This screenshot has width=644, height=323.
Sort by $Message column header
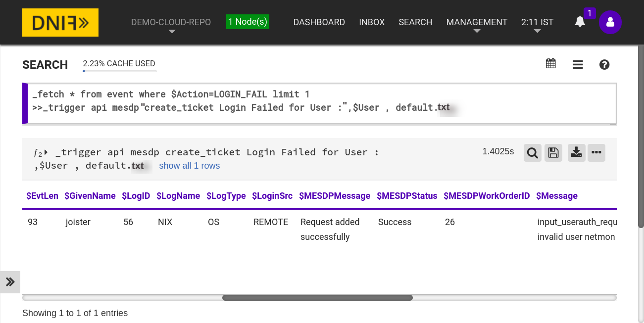tap(557, 196)
